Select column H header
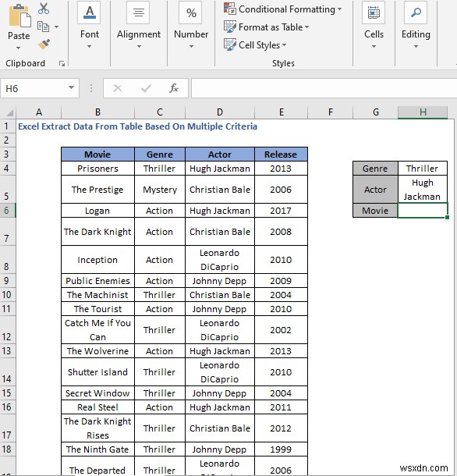The height and width of the screenshot is (476, 457). tap(423, 112)
